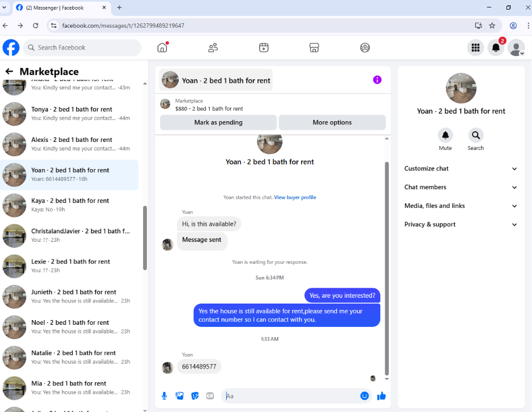Open Groups icon in top navigation
Viewport: 532px width, 412px height.
tap(365, 47)
